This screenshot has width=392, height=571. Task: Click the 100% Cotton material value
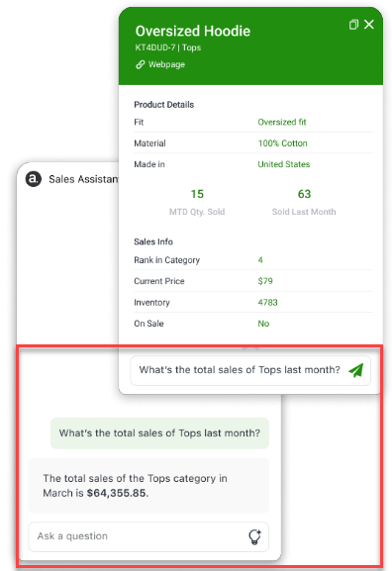point(283,143)
